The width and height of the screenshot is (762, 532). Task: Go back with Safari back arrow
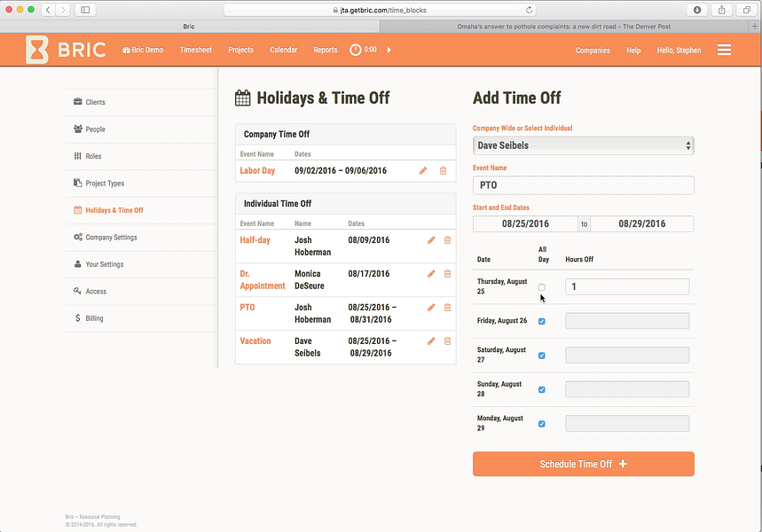click(x=48, y=10)
